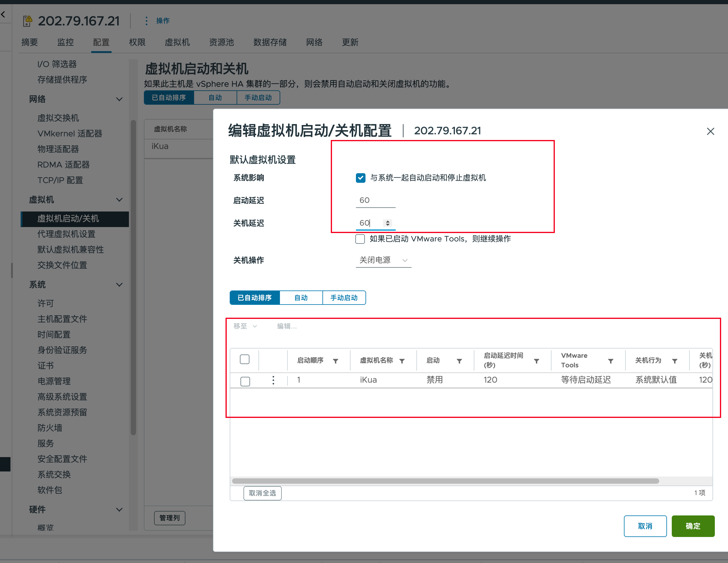Click filter icon on VMware Tools column

pos(610,361)
